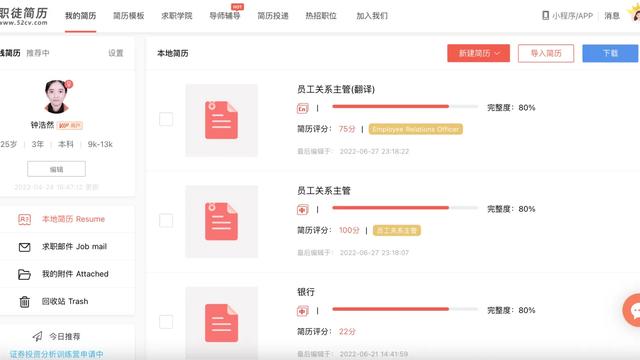Tick the checkbox for 员工关系主管(翻译)
The height and width of the screenshot is (360, 640).
(166, 119)
